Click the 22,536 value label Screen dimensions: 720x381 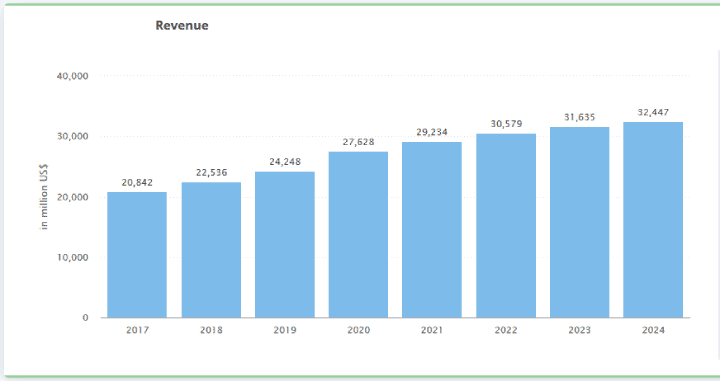(211, 173)
